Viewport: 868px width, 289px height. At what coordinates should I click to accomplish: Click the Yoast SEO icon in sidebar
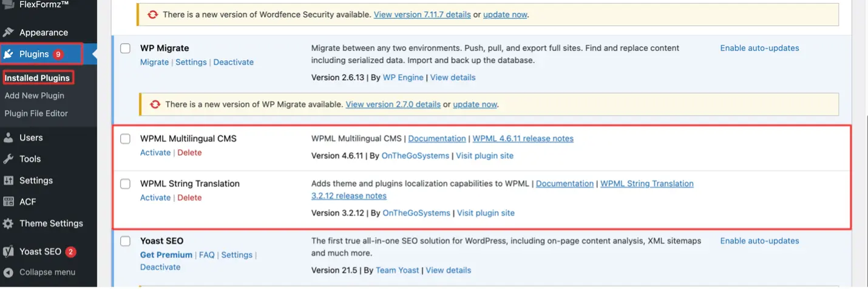[8, 251]
